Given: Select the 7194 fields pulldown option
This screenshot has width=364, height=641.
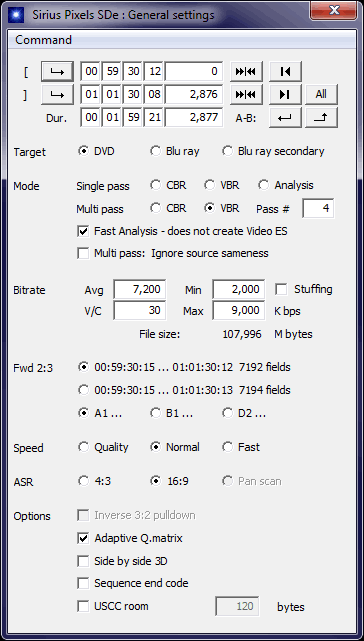Looking at the screenshot, I should click(83, 390).
